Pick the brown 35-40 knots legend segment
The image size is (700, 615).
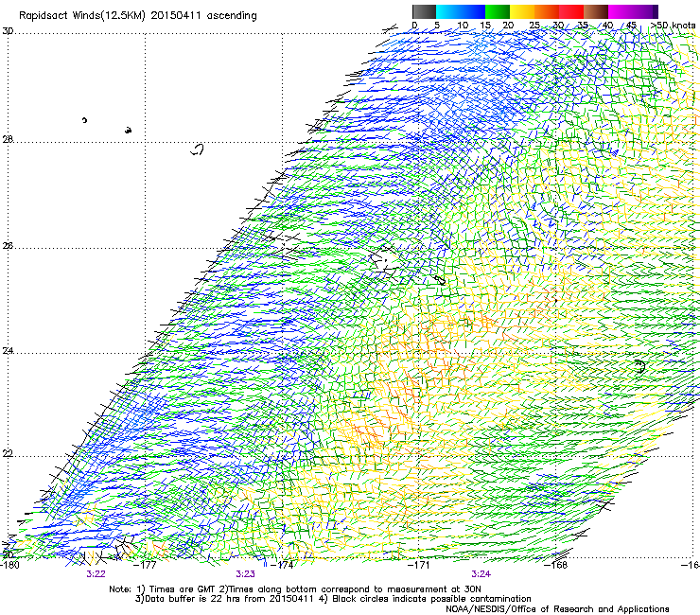(596, 11)
